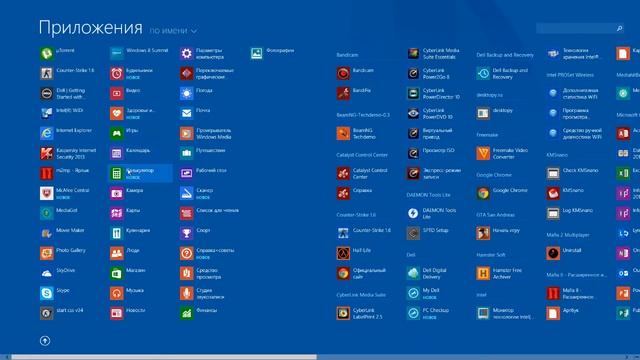Image resolution: width=640 pixels, height=360 pixels.
Task: Open SkyDrive
Action: 57,273
